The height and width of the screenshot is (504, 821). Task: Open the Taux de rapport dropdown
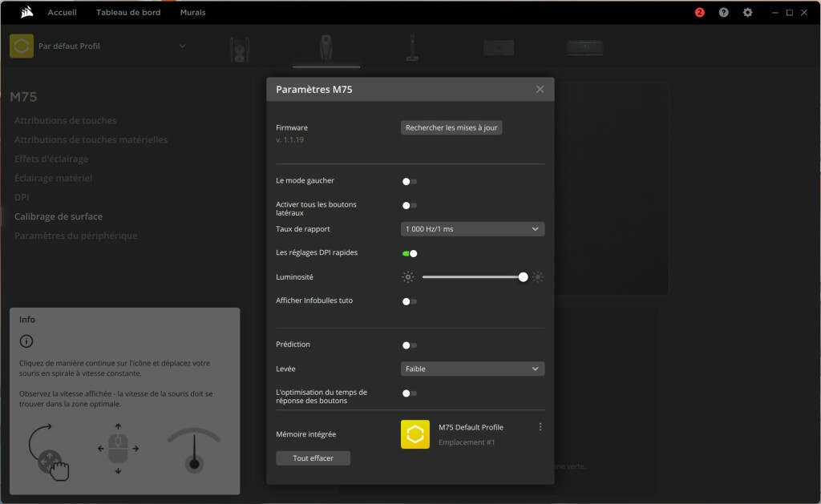pyautogui.click(x=472, y=228)
